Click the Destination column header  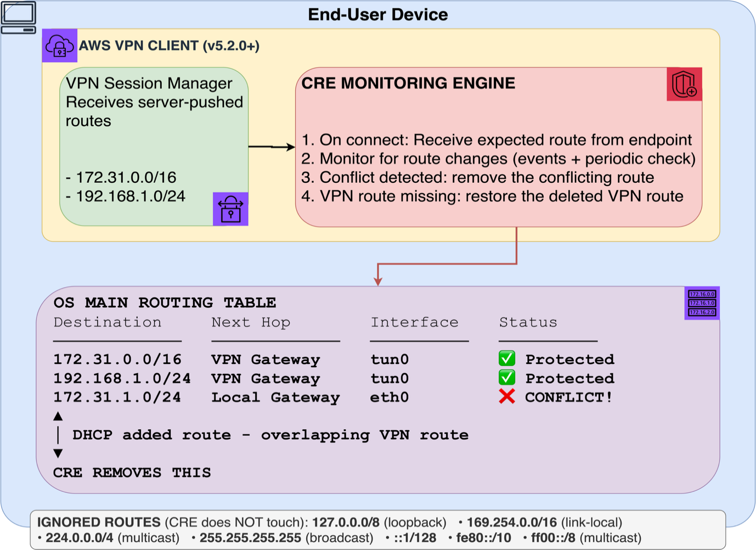click(108, 322)
